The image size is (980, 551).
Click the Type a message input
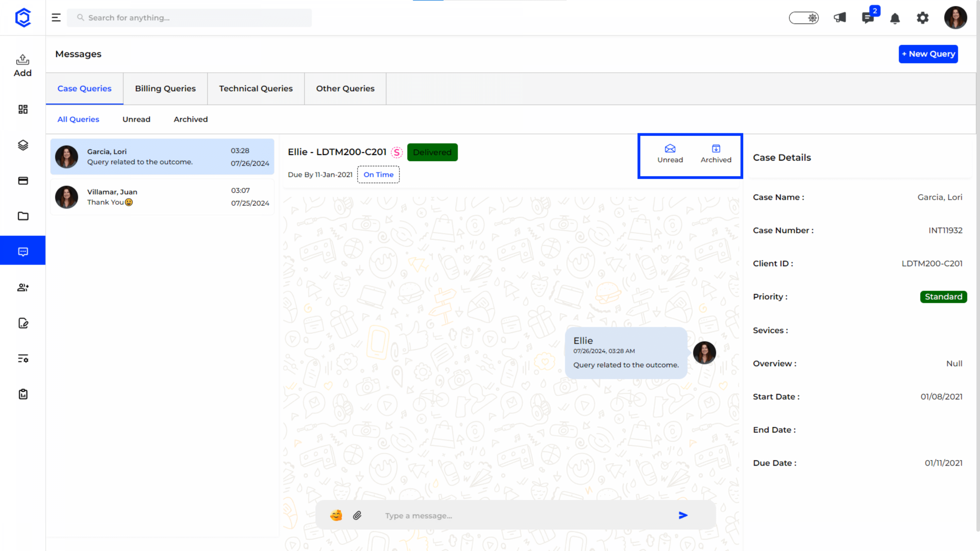point(525,516)
